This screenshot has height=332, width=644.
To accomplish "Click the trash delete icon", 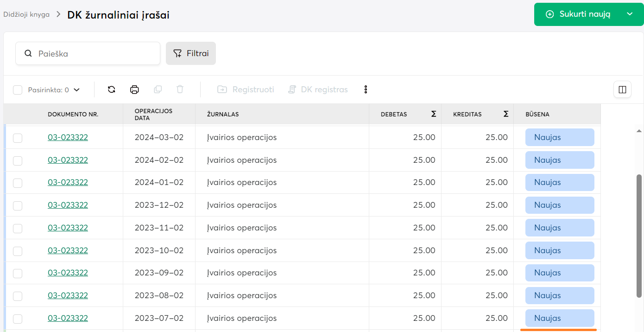I will pyautogui.click(x=180, y=89).
